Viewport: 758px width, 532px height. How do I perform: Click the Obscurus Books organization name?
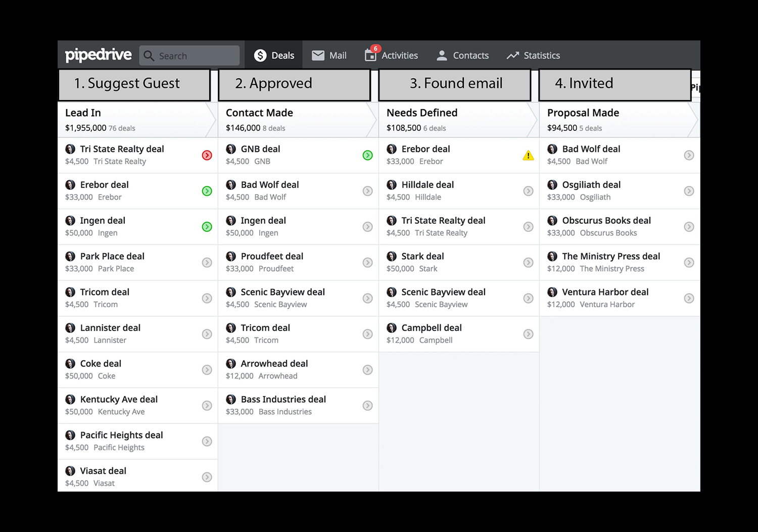pos(608,233)
